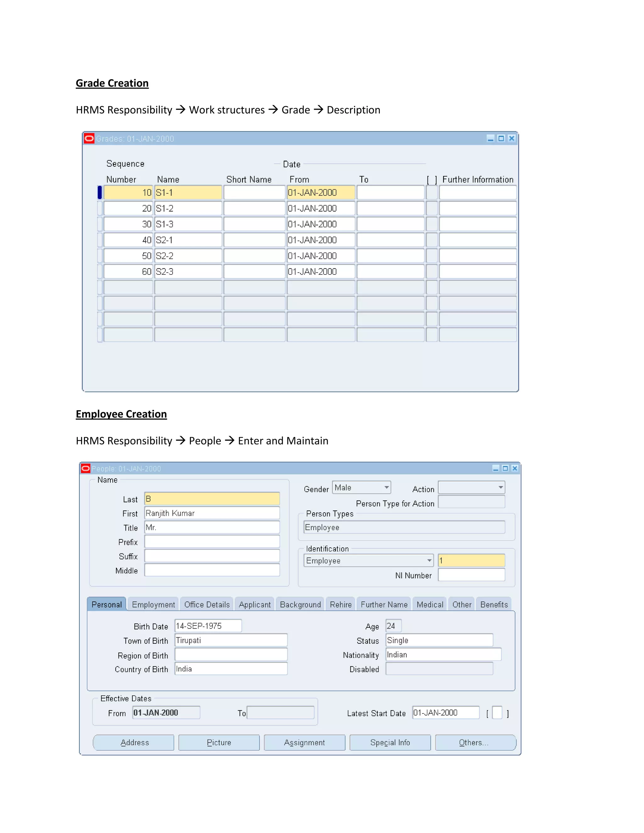The image size is (644, 833).
Task: Open the Action dropdown list
Action: click(472, 488)
